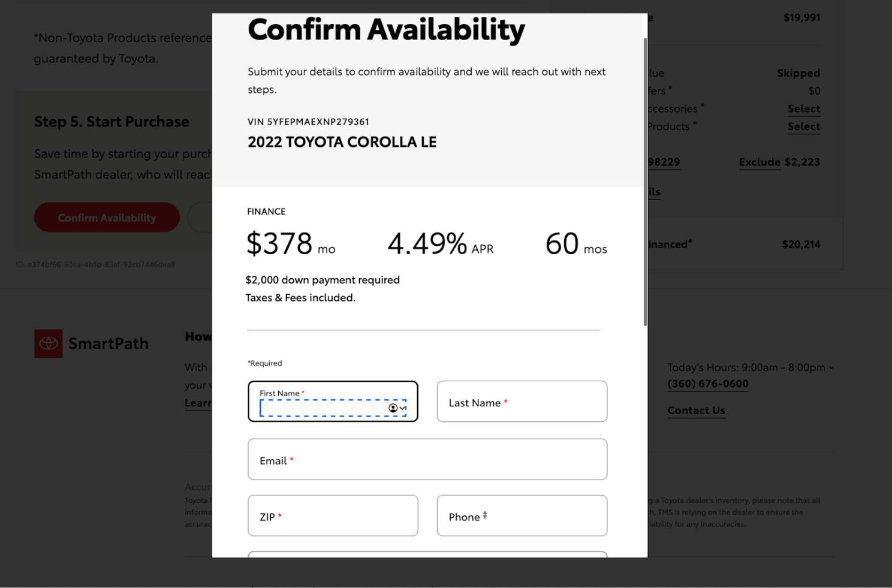Image resolution: width=892 pixels, height=588 pixels.
Task: Click Select link for Products
Action: pyautogui.click(x=804, y=126)
